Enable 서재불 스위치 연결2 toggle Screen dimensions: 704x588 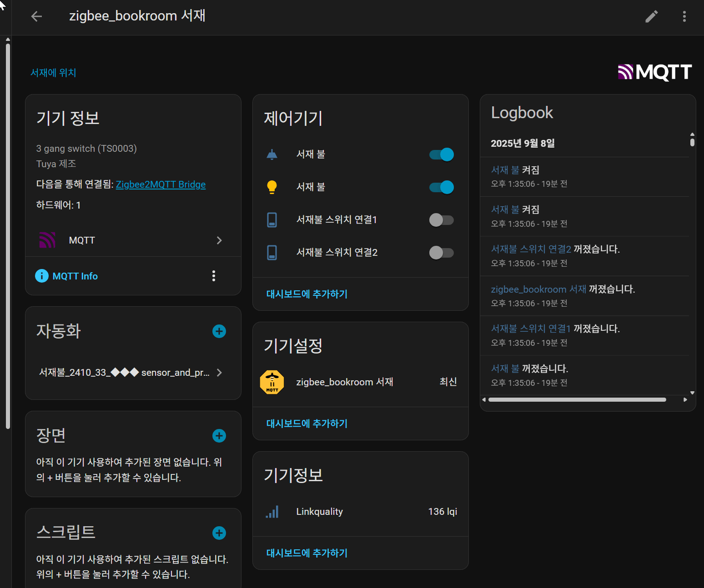pos(442,253)
